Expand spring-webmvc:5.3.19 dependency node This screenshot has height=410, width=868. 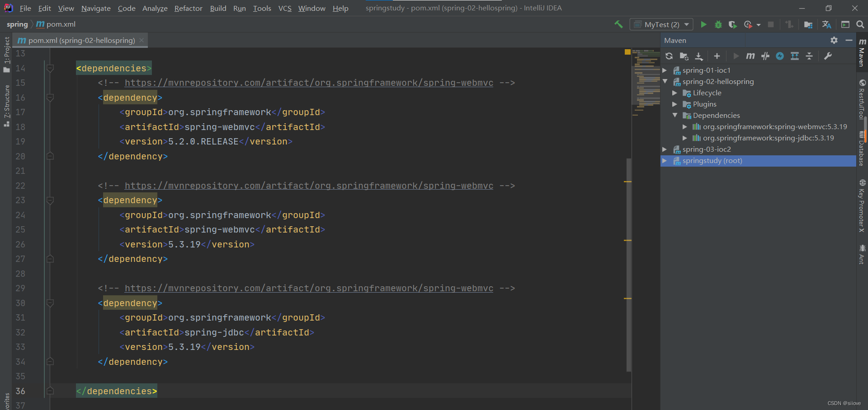pos(684,127)
